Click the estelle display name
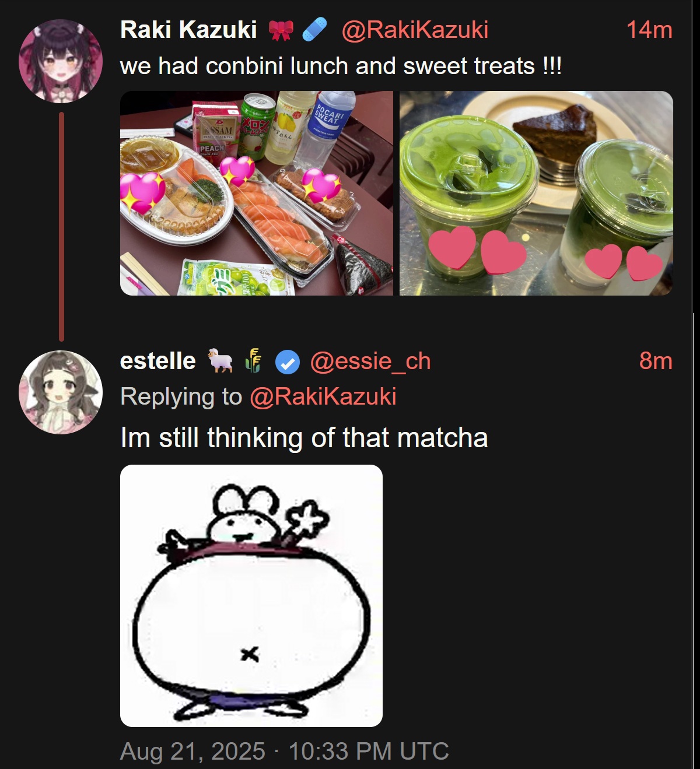The height and width of the screenshot is (769, 700). point(158,361)
